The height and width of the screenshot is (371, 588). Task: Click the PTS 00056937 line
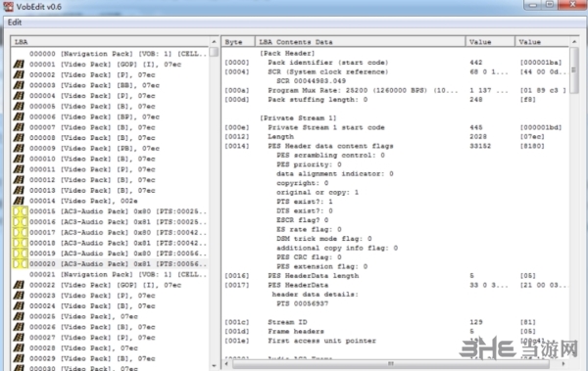(302, 303)
